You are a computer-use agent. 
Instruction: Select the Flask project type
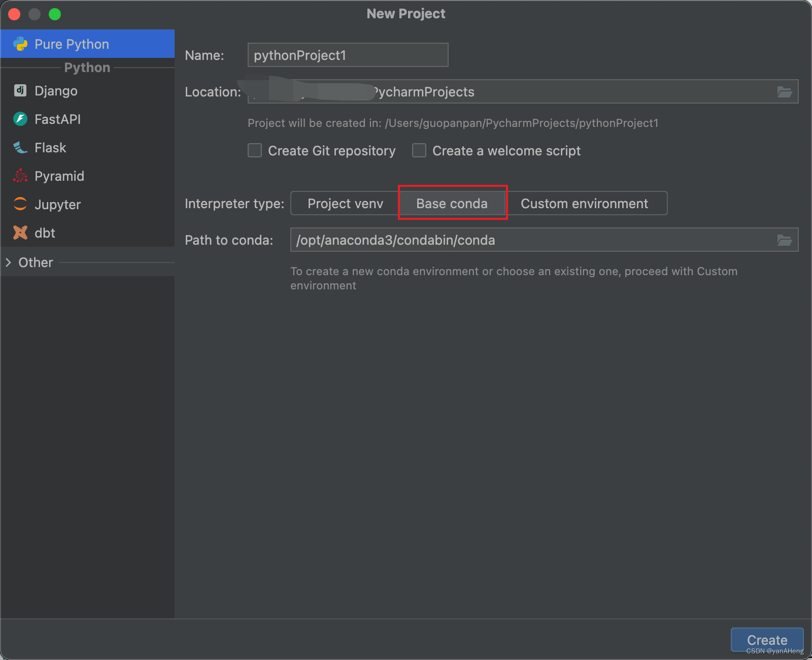coord(87,148)
